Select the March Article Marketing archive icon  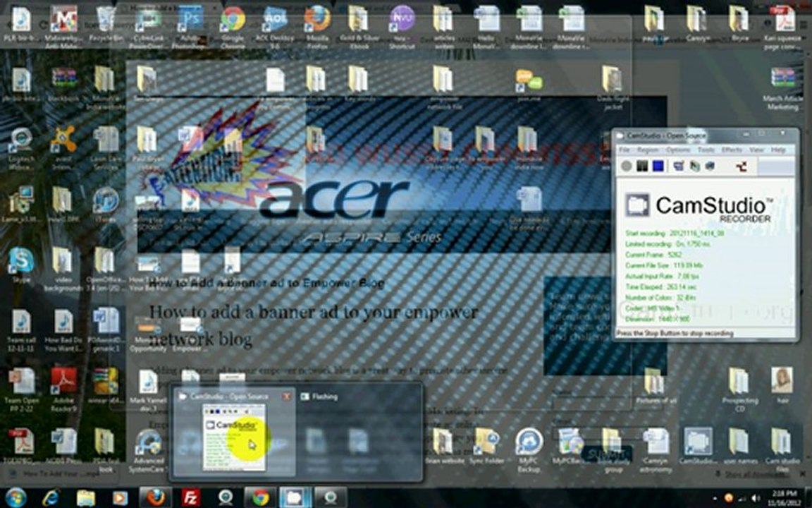click(782, 87)
